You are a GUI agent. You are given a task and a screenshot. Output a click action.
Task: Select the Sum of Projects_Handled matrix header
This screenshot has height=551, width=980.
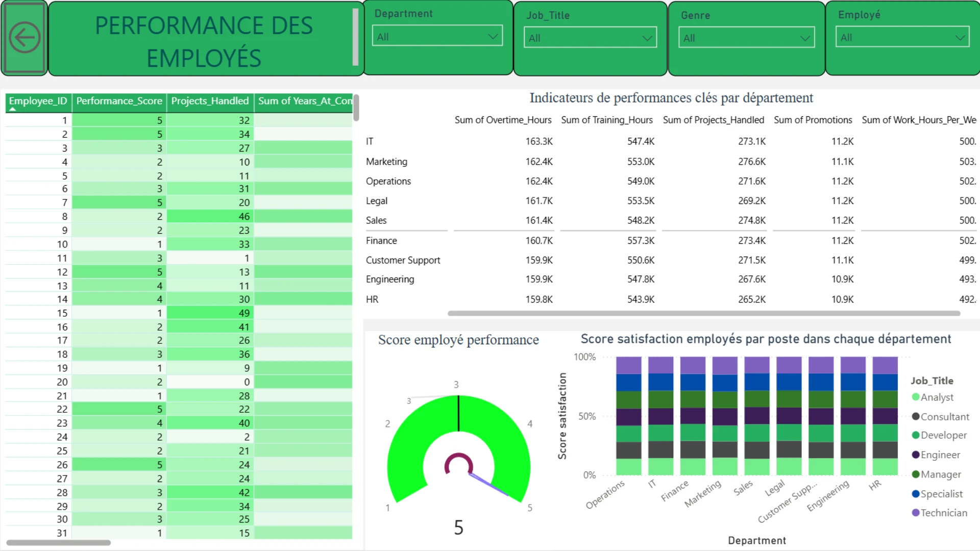[x=714, y=120]
